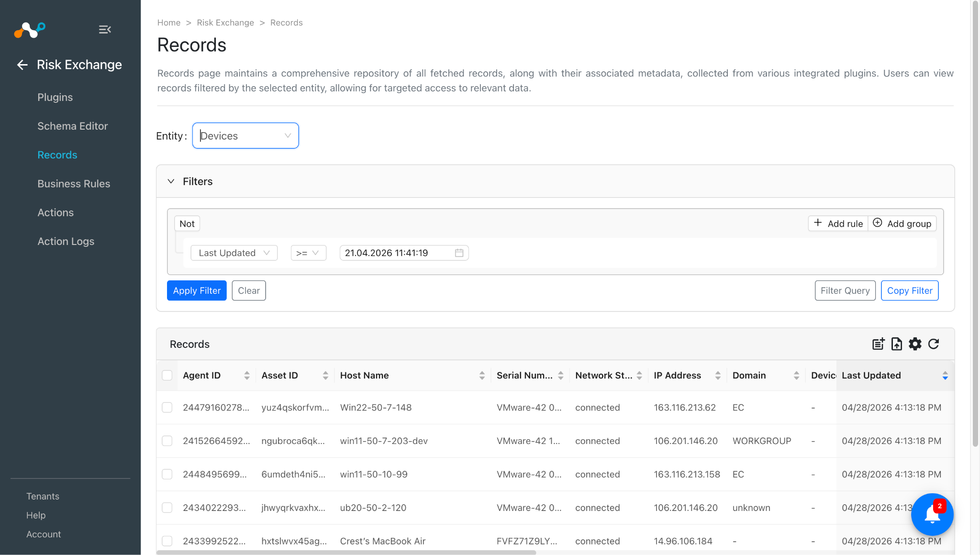Open the Entity Devices dropdown

245,136
